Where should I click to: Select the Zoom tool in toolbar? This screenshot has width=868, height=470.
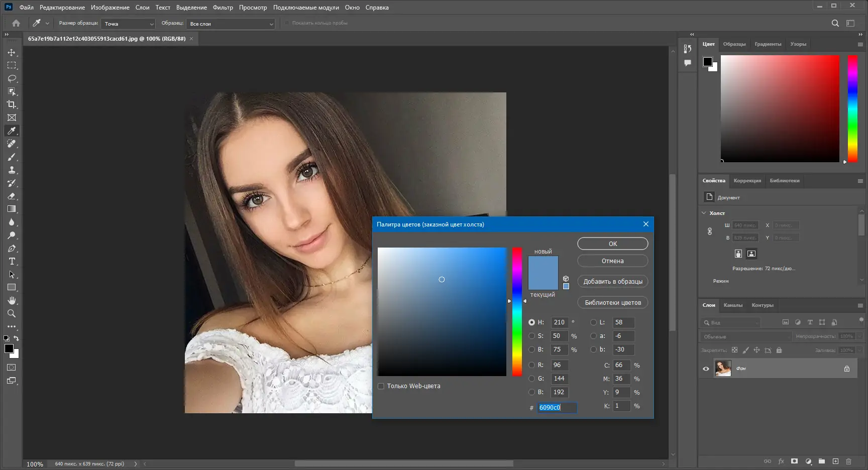(x=12, y=313)
